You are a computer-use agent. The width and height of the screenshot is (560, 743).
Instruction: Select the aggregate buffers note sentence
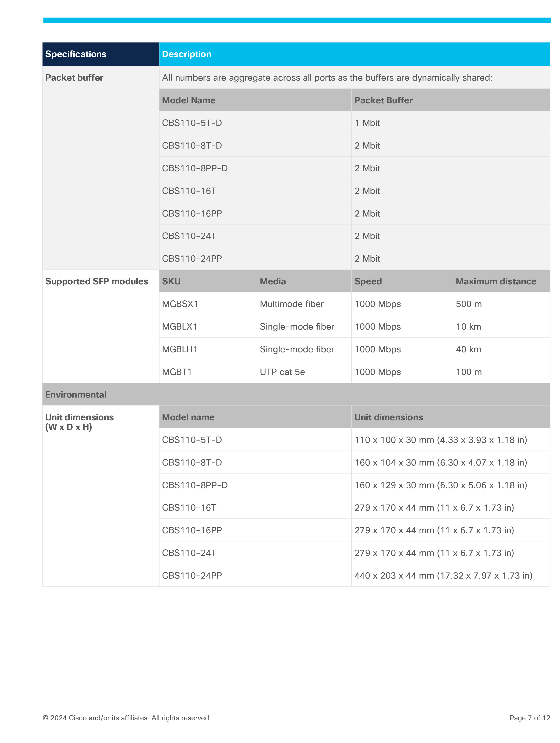tap(327, 78)
